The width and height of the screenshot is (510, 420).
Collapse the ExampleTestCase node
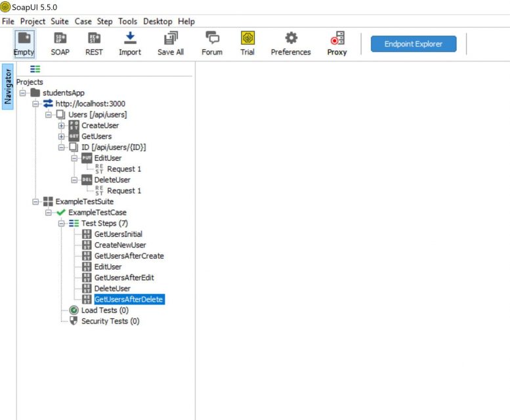(49, 213)
